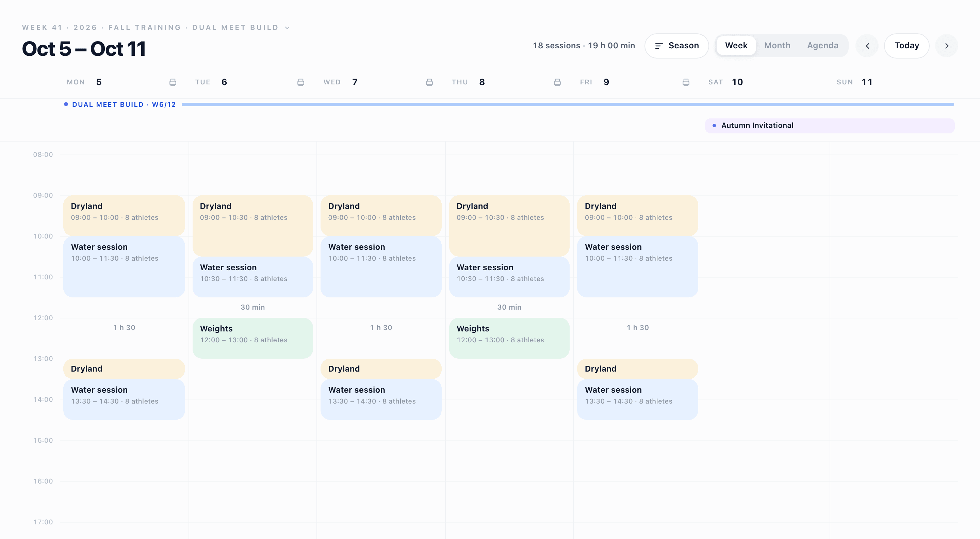The width and height of the screenshot is (980, 539).
Task: Open Monday's 13:30 – 14:30 Water session
Action: click(x=124, y=399)
